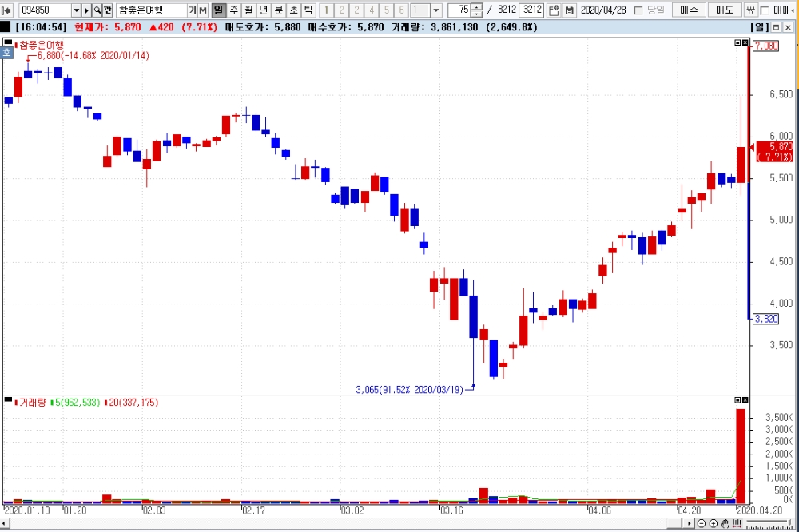Click the chart zoom slider at bottom right
Screen dimensions: 799x532
click(769, 524)
